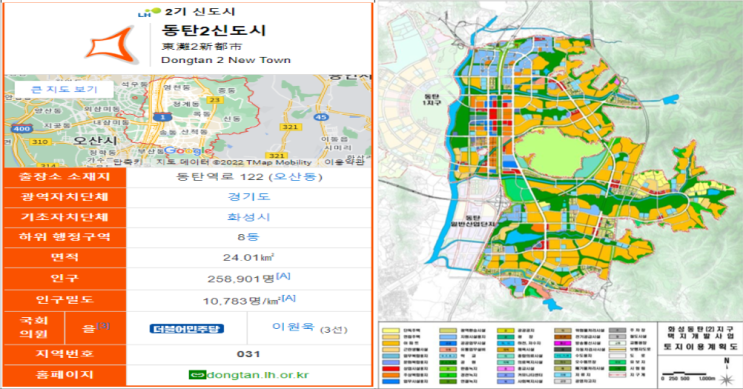This screenshot has width=743, height=389.
Task: Open the 화성시 link
Action: coord(249,217)
